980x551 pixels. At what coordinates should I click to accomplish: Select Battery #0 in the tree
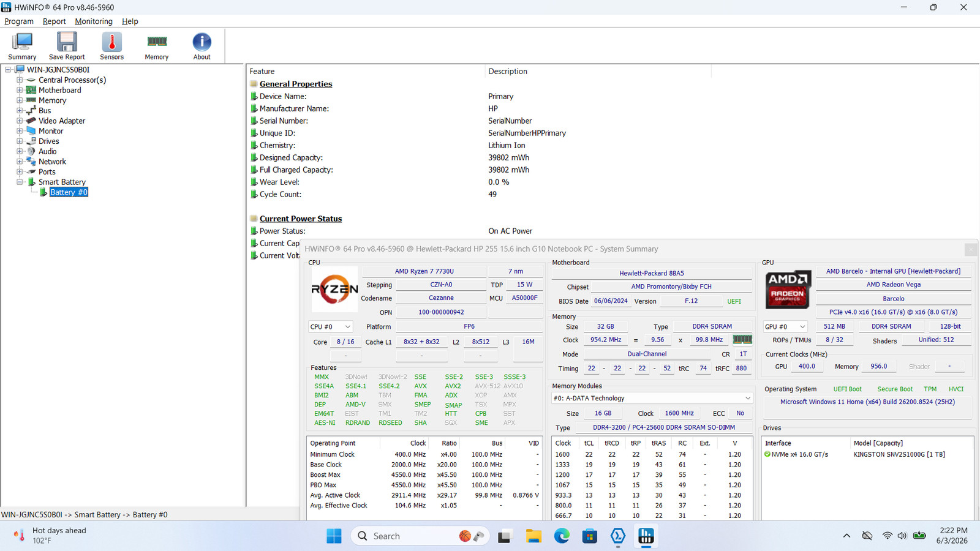(x=69, y=192)
